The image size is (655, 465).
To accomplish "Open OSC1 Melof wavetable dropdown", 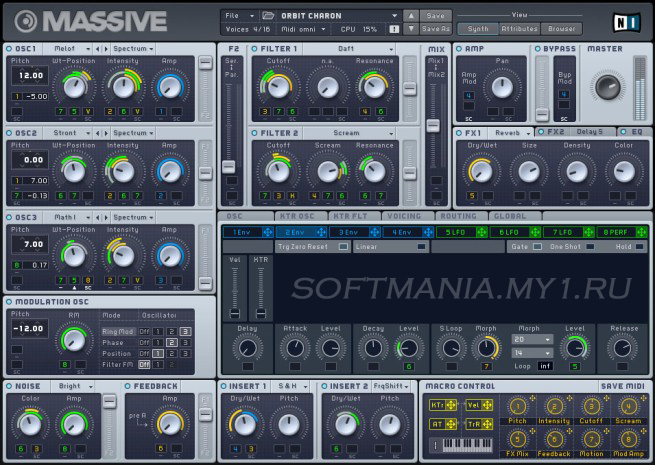I will pyautogui.click(x=67, y=49).
